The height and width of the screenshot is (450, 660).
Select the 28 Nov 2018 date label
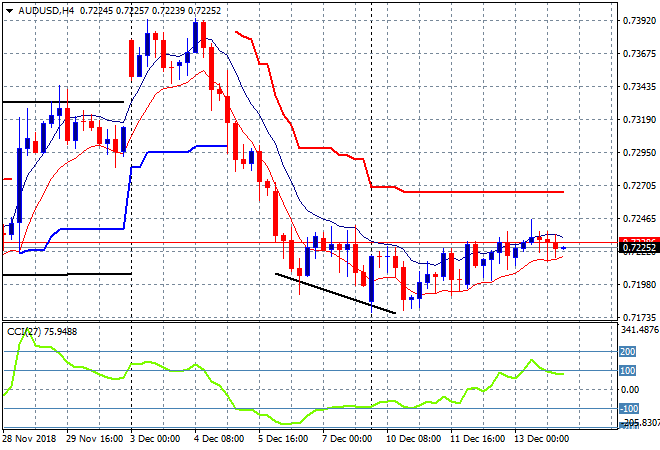click(29, 439)
